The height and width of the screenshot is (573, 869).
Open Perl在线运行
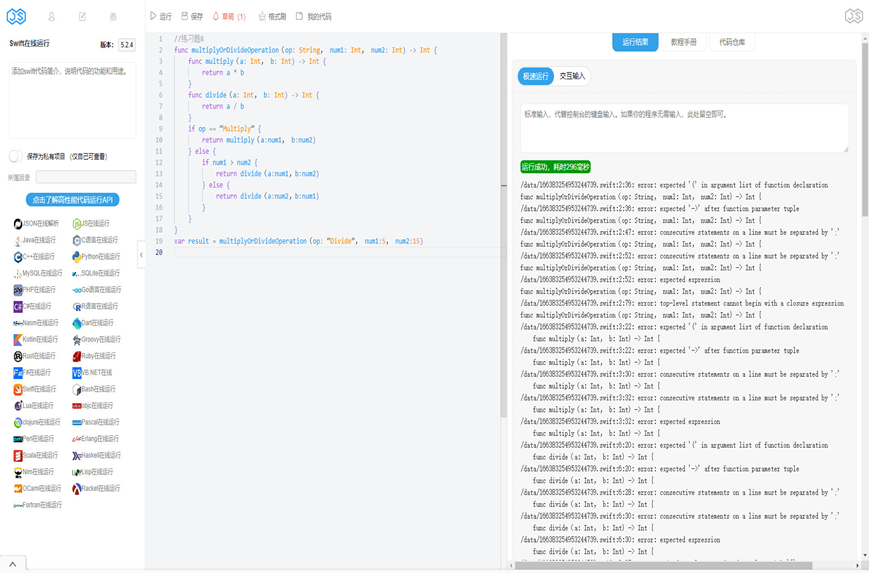click(x=34, y=439)
